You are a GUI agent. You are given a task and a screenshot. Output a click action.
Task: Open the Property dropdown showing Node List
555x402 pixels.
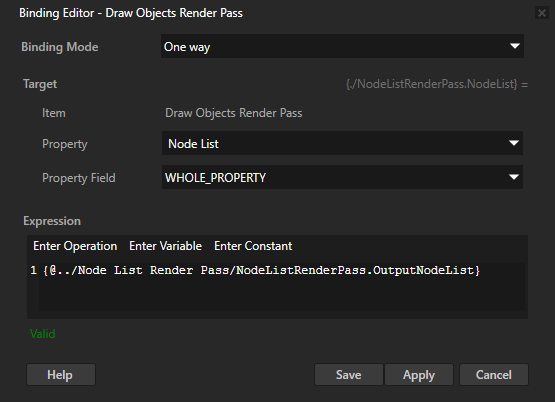click(342, 143)
